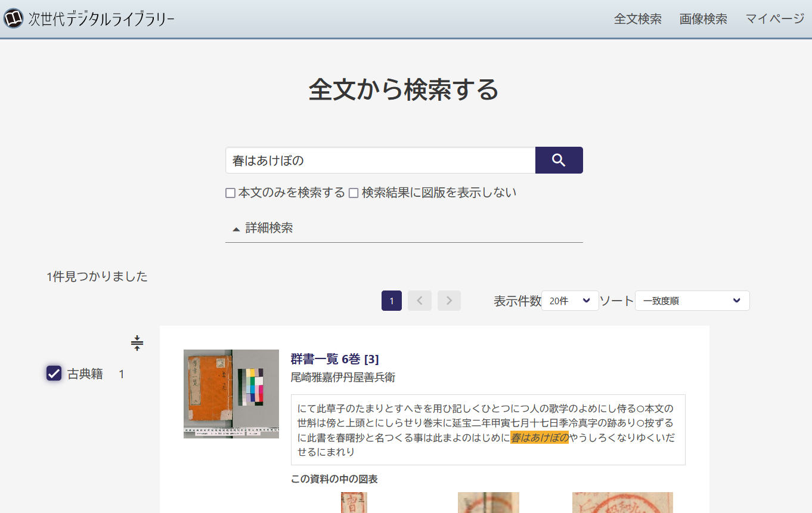Go to the next results page arrow

click(450, 301)
